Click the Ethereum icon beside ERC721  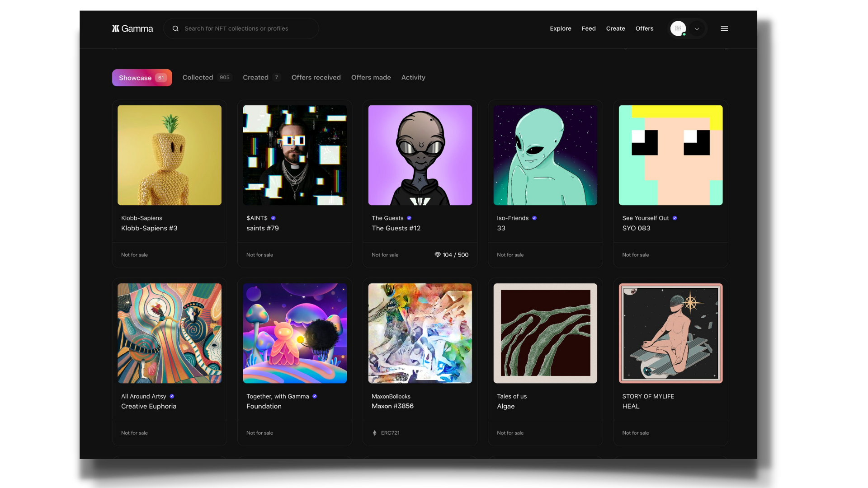pos(375,433)
